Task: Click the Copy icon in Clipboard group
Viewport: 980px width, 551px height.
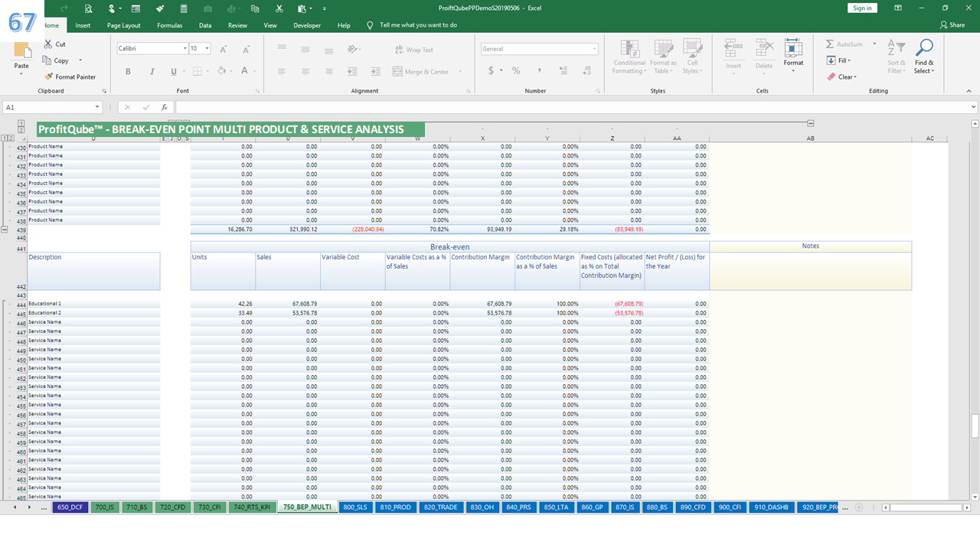Action: (x=48, y=60)
